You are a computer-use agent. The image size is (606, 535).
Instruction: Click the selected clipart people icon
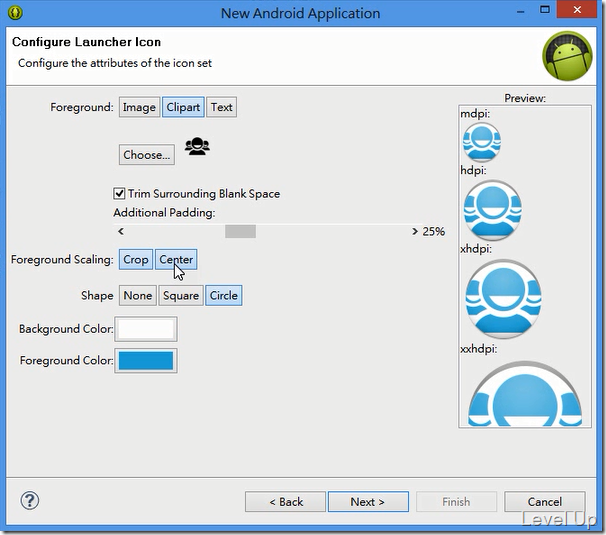[x=197, y=147]
